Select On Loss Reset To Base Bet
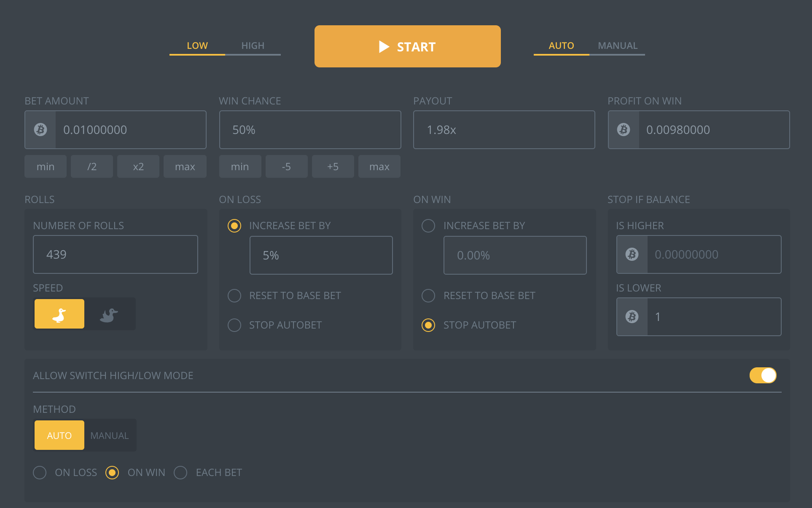Screen dimensions: 812x508 [x=234, y=296]
